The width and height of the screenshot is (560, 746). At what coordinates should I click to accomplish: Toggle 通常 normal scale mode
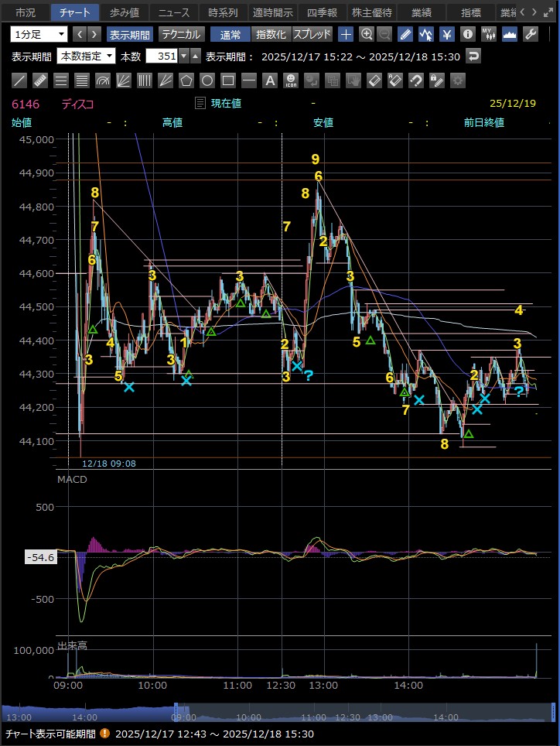(230, 34)
